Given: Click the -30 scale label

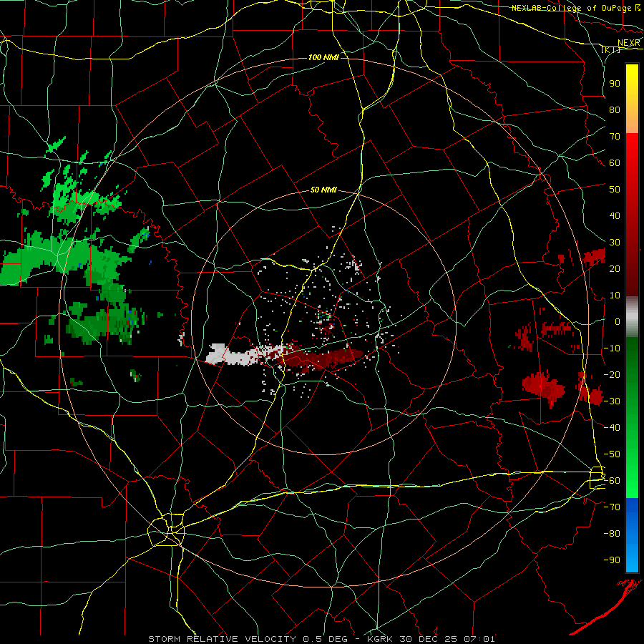Looking at the screenshot, I should tap(612, 401).
